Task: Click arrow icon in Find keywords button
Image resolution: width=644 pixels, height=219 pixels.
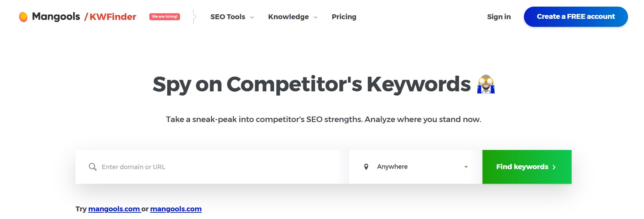Action: pyautogui.click(x=554, y=167)
